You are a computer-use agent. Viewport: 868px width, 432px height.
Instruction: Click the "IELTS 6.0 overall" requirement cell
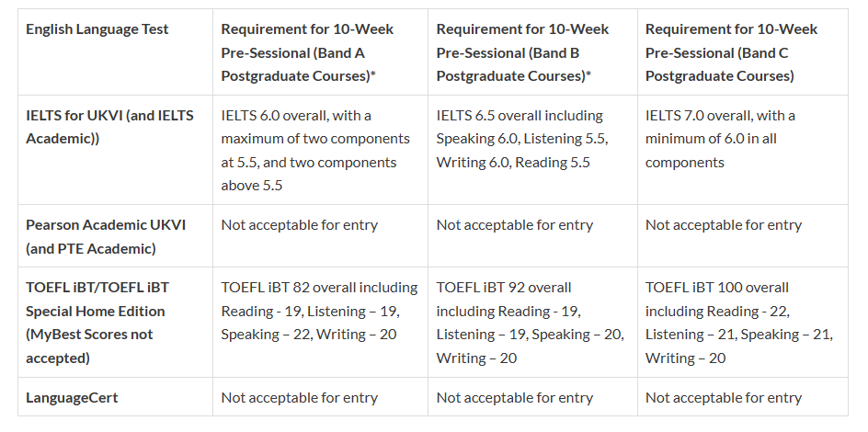click(x=315, y=150)
